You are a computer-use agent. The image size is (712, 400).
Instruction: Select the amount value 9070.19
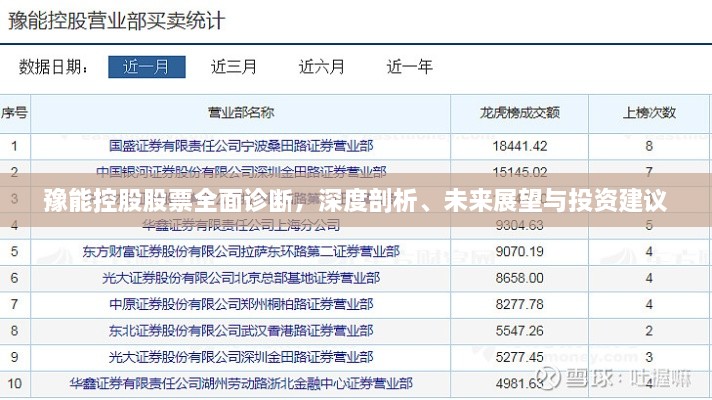point(519,251)
